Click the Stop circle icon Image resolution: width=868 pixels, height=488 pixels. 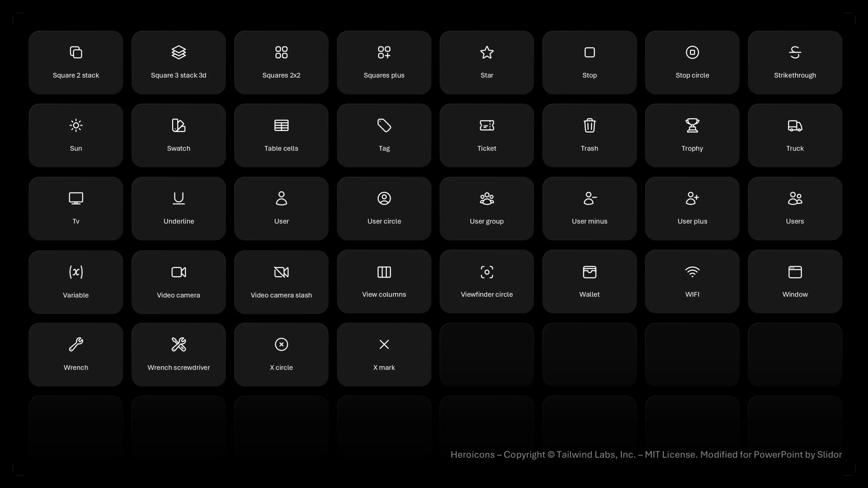coord(692,52)
